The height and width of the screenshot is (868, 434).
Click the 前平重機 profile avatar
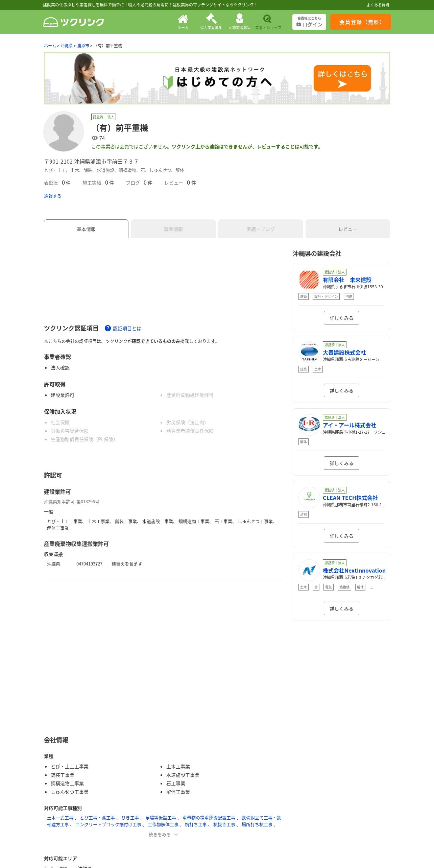64,131
